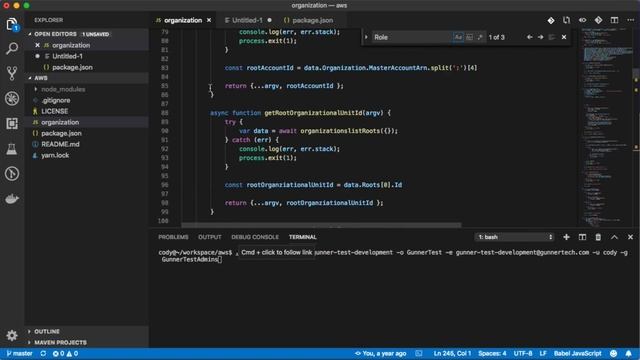Click the sync changes icon in status bar
The height and width of the screenshot is (360, 640).
[x=43, y=353]
